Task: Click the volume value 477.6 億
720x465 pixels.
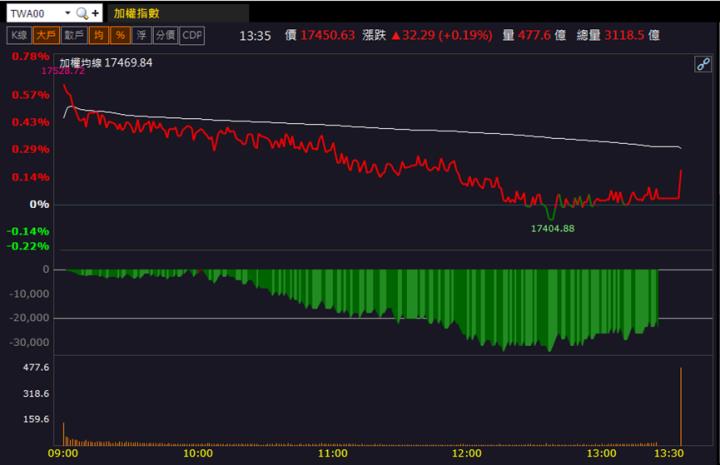Action: (x=541, y=35)
